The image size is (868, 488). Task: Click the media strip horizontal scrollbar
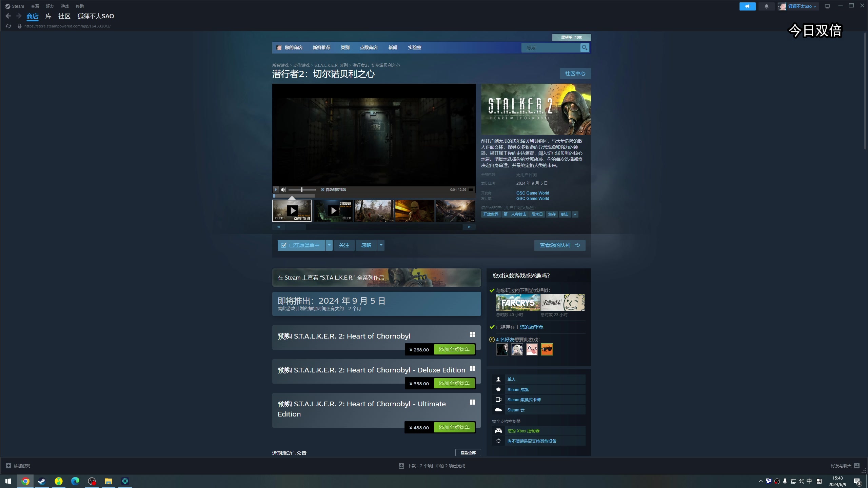click(x=374, y=227)
